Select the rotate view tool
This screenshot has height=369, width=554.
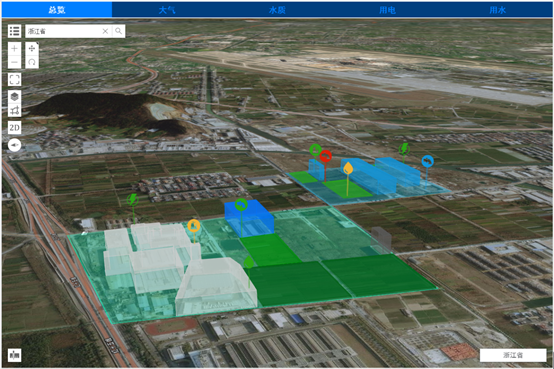[x=32, y=62]
